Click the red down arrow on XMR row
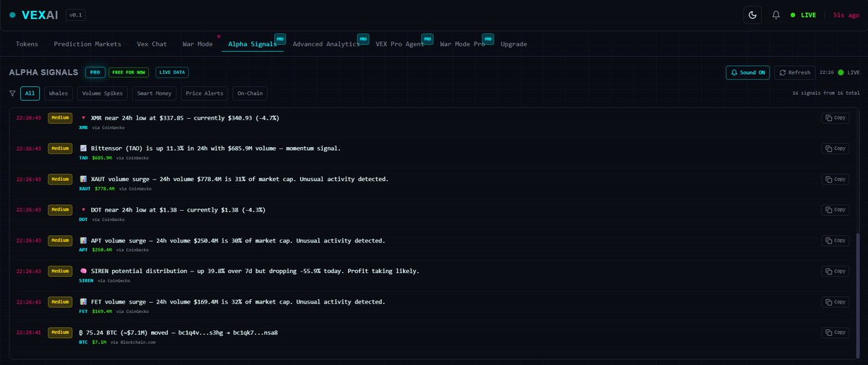868x365 pixels. pos(83,118)
